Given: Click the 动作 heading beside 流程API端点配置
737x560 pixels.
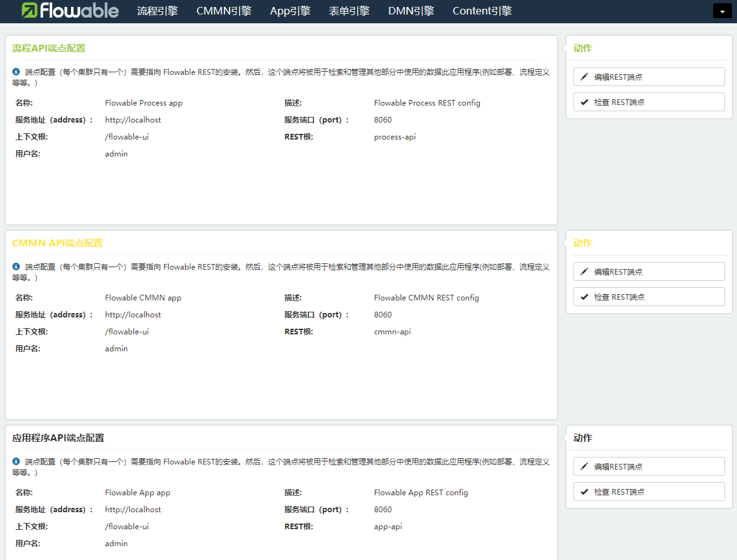Looking at the screenshot, I should 583,48.
